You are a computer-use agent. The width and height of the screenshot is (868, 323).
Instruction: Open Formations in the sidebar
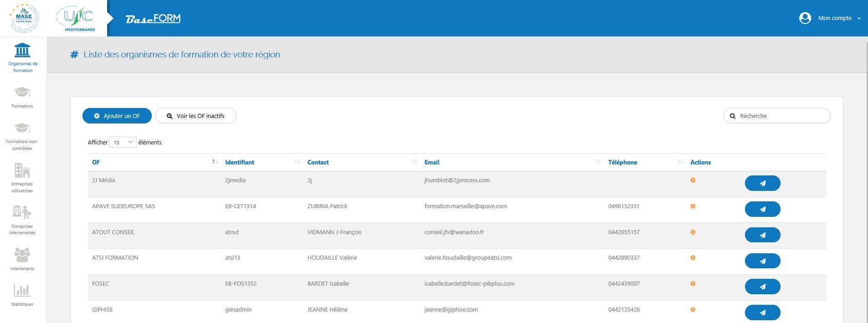pos(22,92)
